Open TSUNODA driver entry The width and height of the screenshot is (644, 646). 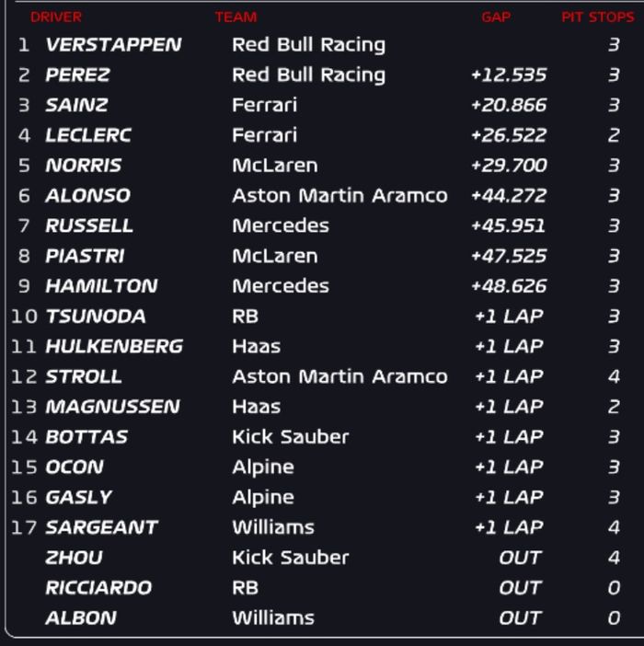tap(96, 317)
